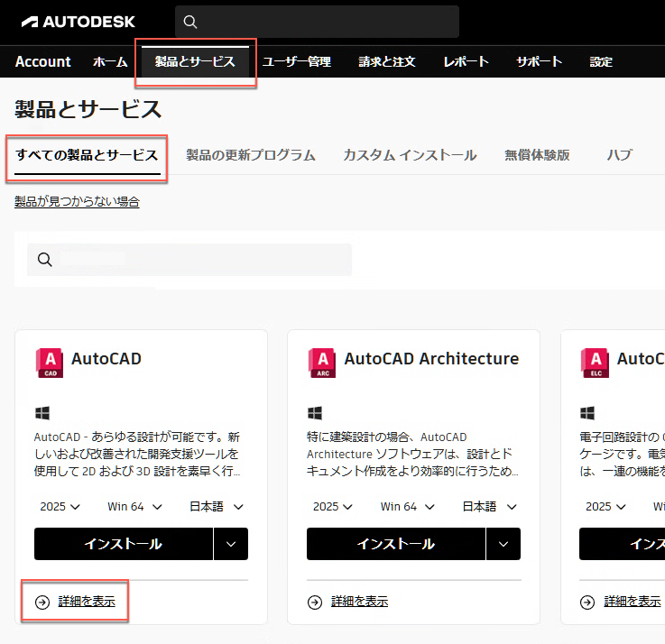Screen dimensions: 665x644
Task: Open the 設定 menu
Action: tap(601, 62)
